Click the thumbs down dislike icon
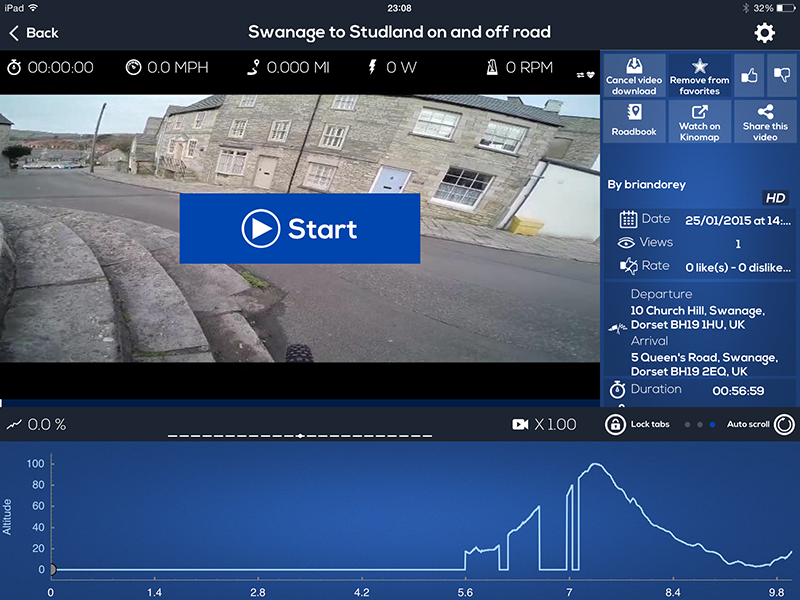 pos(781,74)
